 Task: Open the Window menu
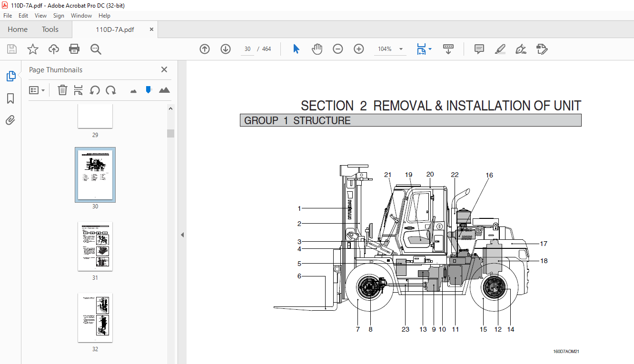[x=81, y=16]
